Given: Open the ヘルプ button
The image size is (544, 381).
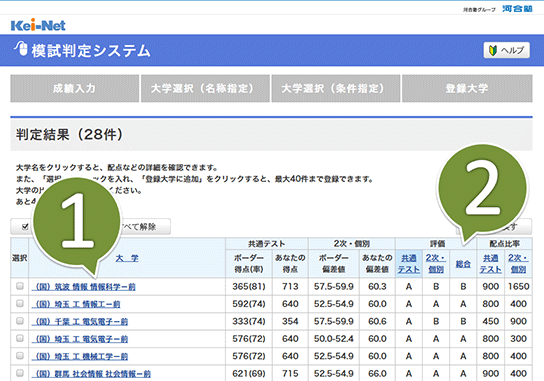Looking at the screenshot, I should tap(507, 51).
